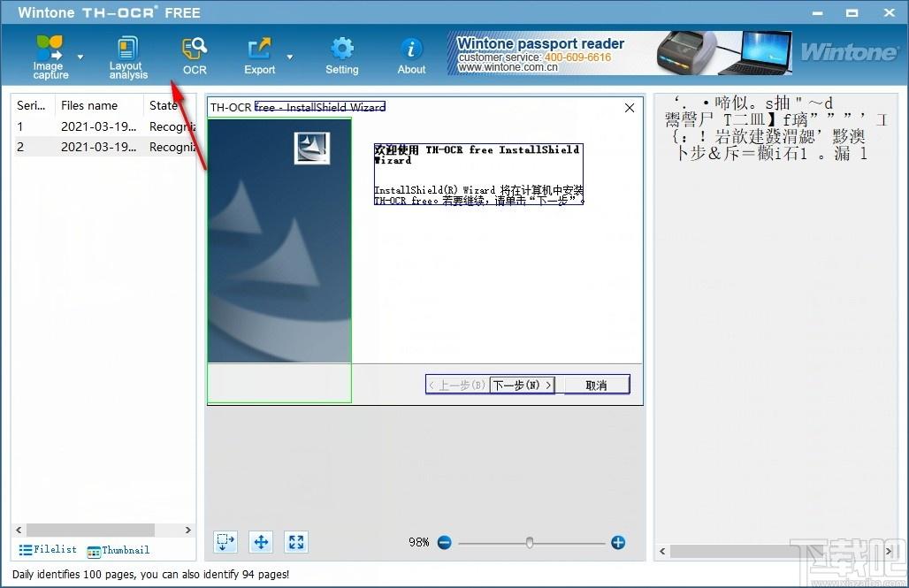Maximize the TH-OCR window
The width and height of the screenshot is (909, 588).
[x=852, y=12]
